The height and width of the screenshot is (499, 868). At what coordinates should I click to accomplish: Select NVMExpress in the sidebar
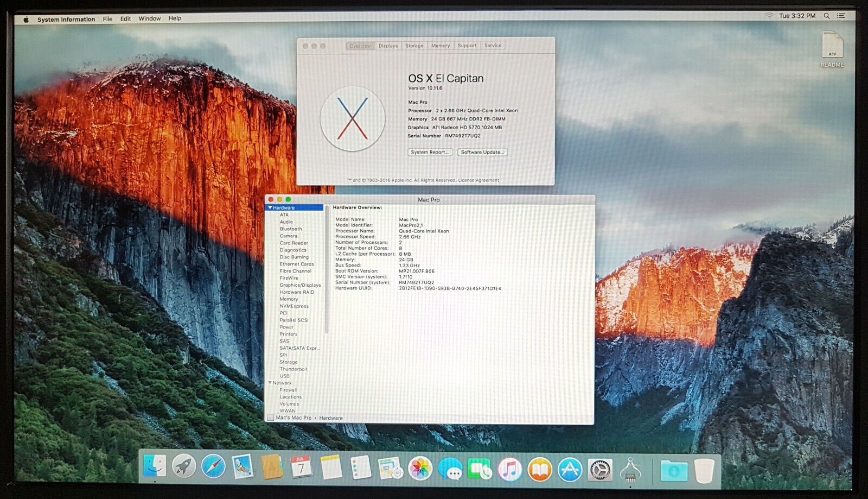tap(294, 306)
